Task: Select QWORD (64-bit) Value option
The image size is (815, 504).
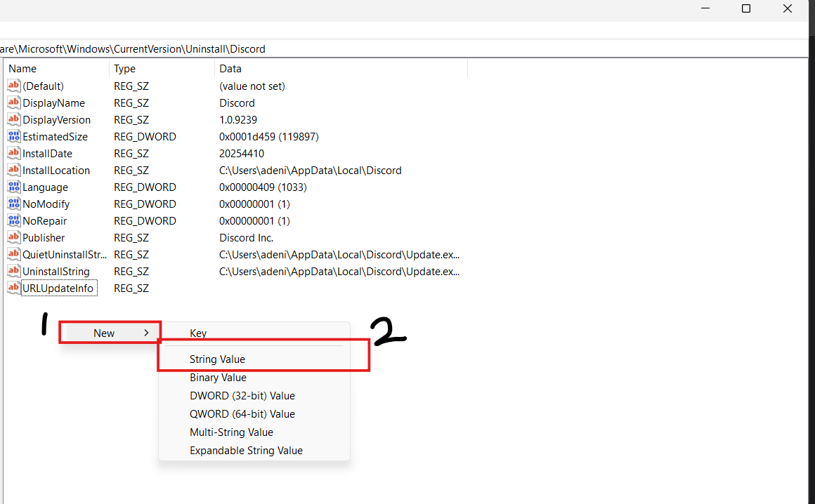Action: click(x=242, y=413)
